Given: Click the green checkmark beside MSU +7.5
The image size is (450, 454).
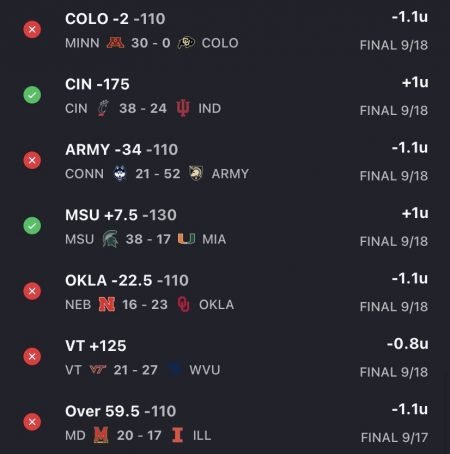Looking at the screenshot, I should click(32, 226).
